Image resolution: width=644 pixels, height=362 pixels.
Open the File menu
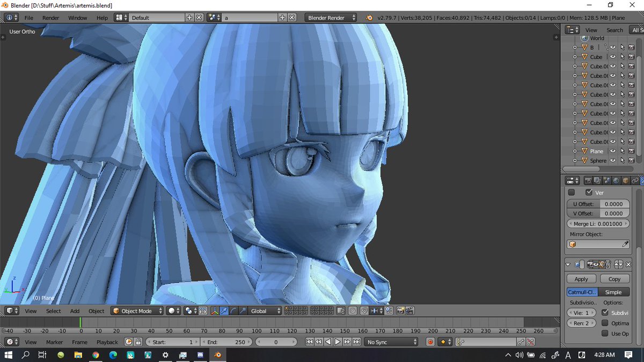[x=28, y=18]
